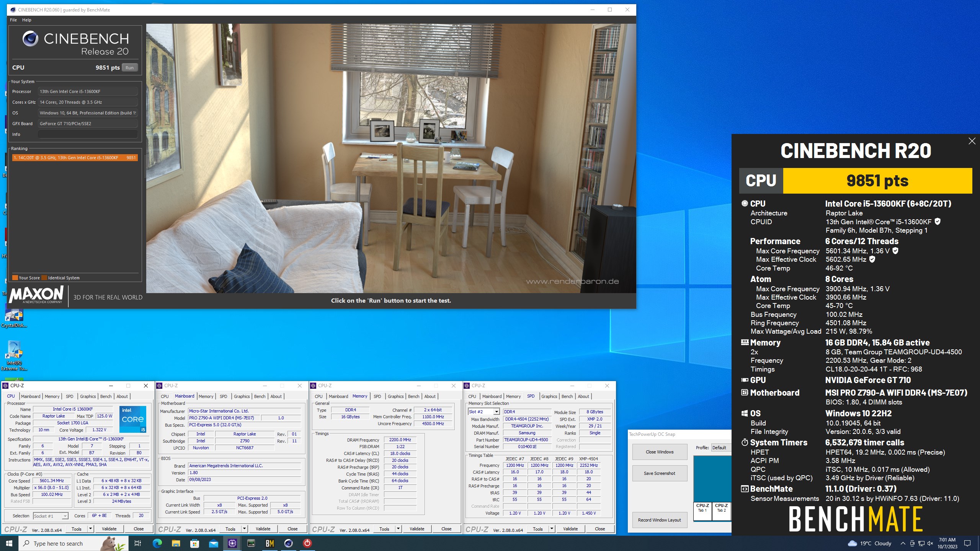Close the BenchMate result panel
The image size is (980, 551).
(x=972, y=141)
